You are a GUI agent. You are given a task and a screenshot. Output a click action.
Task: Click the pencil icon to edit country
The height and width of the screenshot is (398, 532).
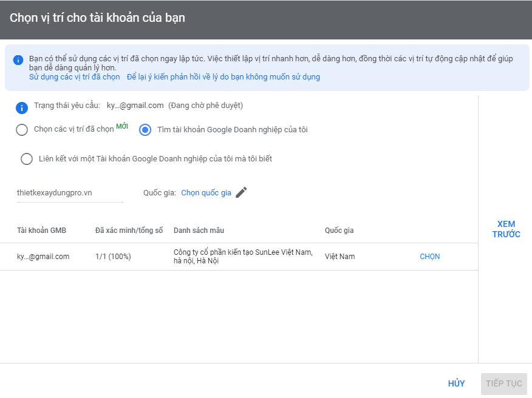tap(241, 191)
